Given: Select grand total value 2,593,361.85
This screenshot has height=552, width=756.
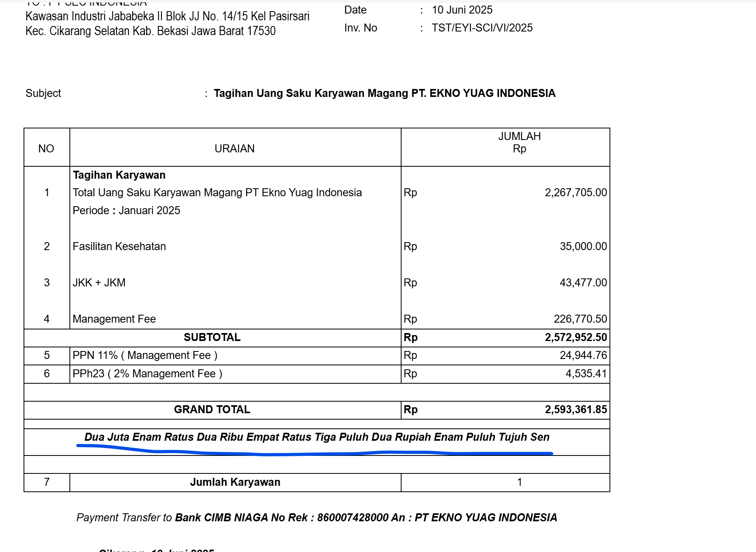Looking at the screenshot, I should 576,410.
